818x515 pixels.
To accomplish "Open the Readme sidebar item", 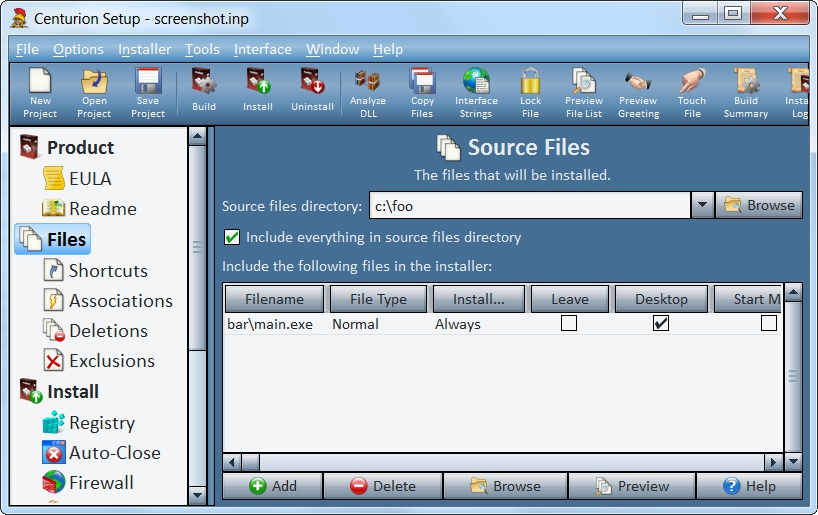I will (89, 208).
